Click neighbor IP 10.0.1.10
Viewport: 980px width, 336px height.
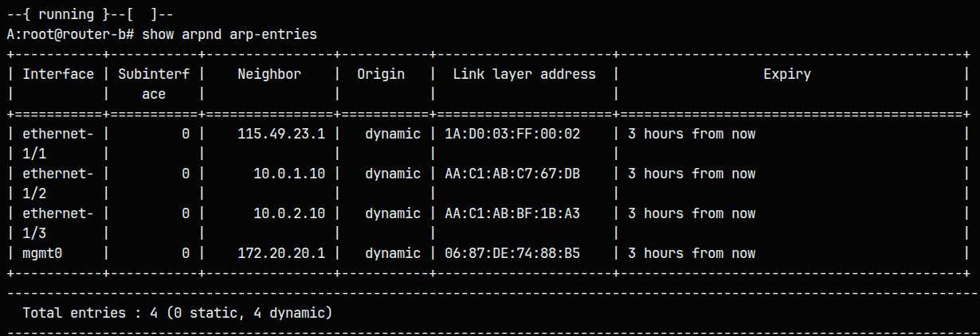(289, 174)
